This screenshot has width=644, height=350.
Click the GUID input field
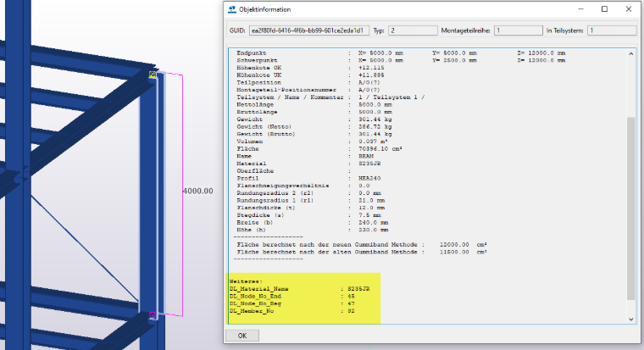(308, 31)
